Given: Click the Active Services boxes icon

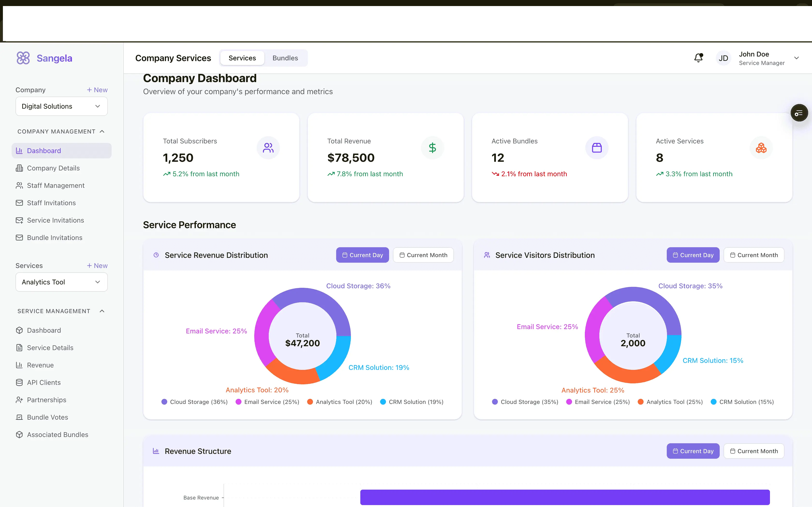Looking at the screenshot, I should (761, 148).
